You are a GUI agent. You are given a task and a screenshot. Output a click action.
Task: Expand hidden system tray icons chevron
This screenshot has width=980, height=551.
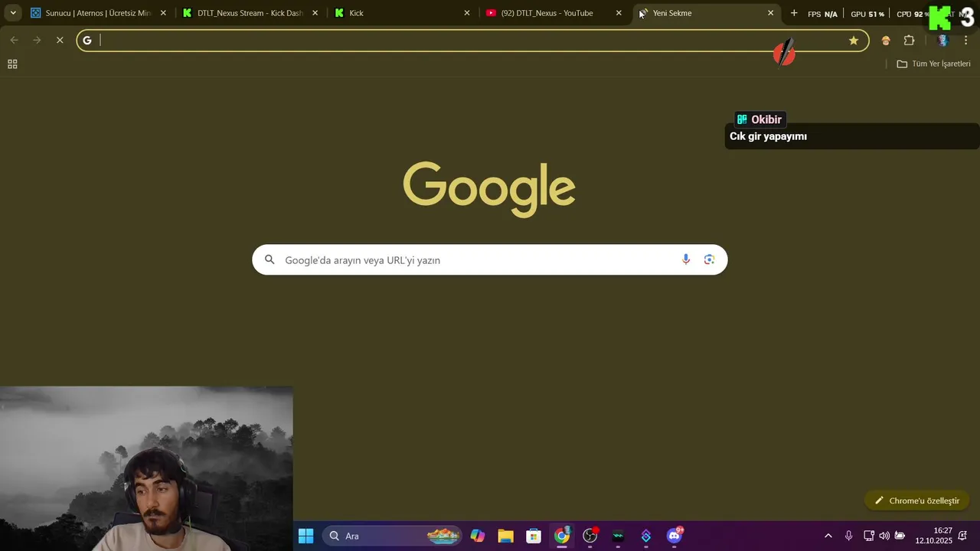828,536
